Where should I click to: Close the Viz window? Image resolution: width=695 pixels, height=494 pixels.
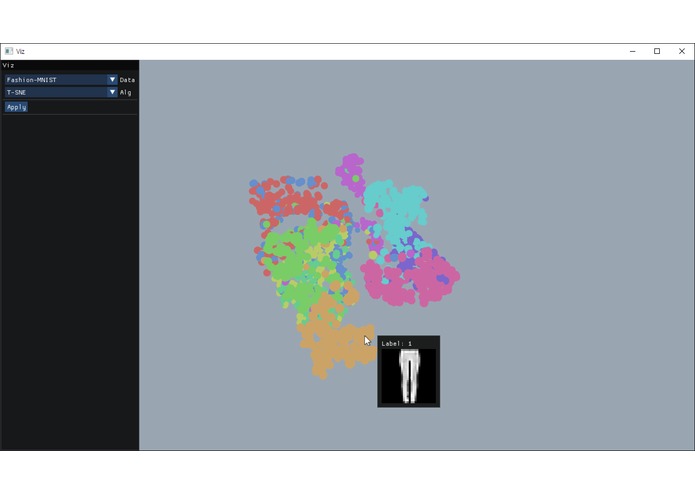point(682,51)
